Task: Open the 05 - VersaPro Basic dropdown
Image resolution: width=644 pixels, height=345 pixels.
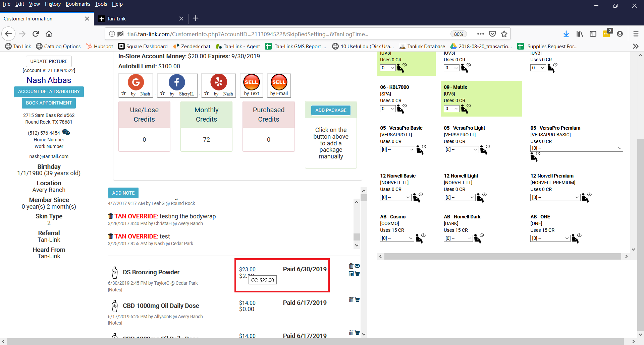Action: (x=397, y=149)
